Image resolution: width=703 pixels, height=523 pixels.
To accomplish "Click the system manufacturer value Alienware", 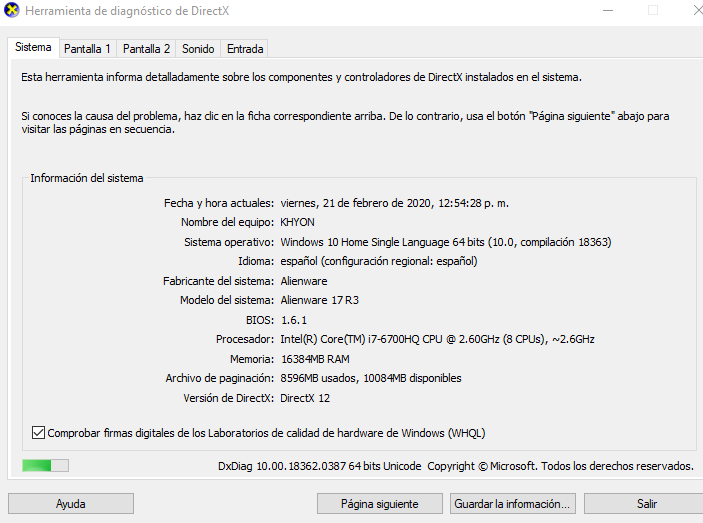I will (304, 281).
